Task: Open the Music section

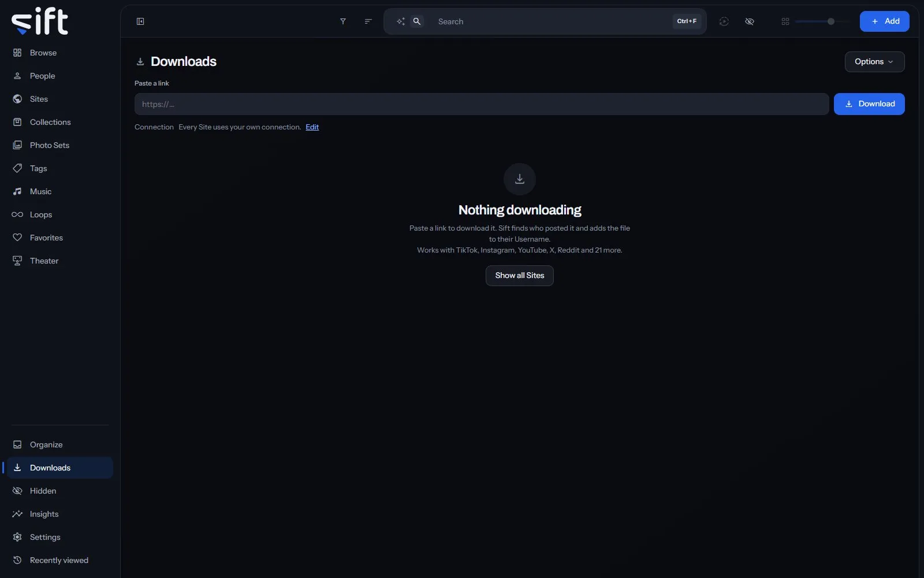Action: [x=60, y=191]
